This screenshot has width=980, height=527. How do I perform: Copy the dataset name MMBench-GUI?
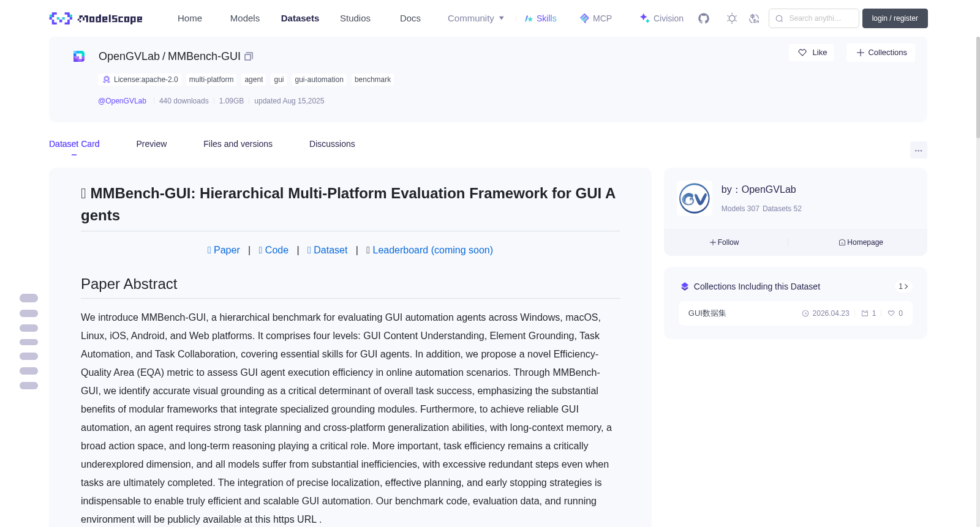pyautogui.click(x=249, y=56)
